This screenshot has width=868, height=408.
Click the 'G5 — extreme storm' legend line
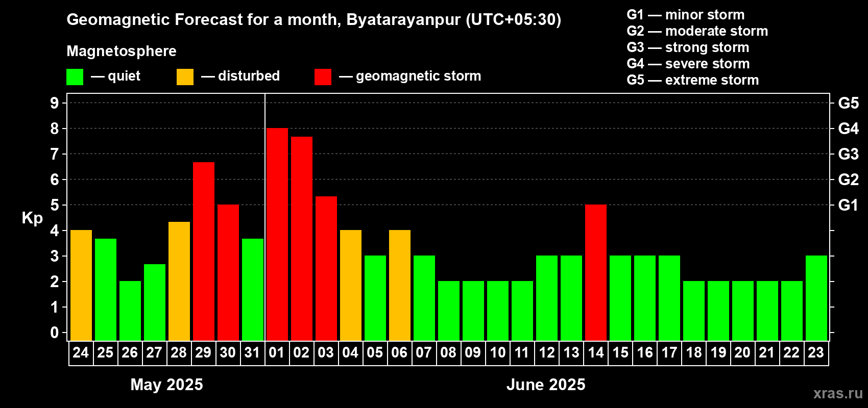(693, 80)
